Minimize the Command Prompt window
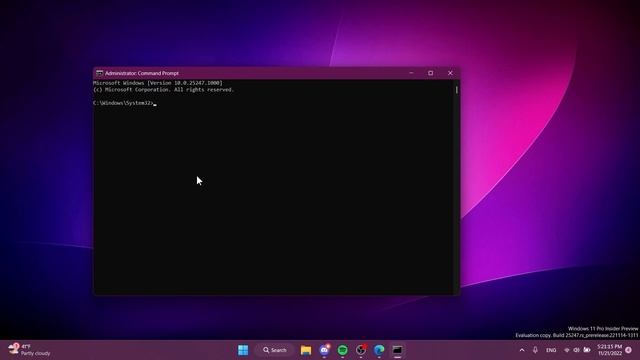This screenshot has height=360, width=640. pyautogui.click(x=411, y=73)
